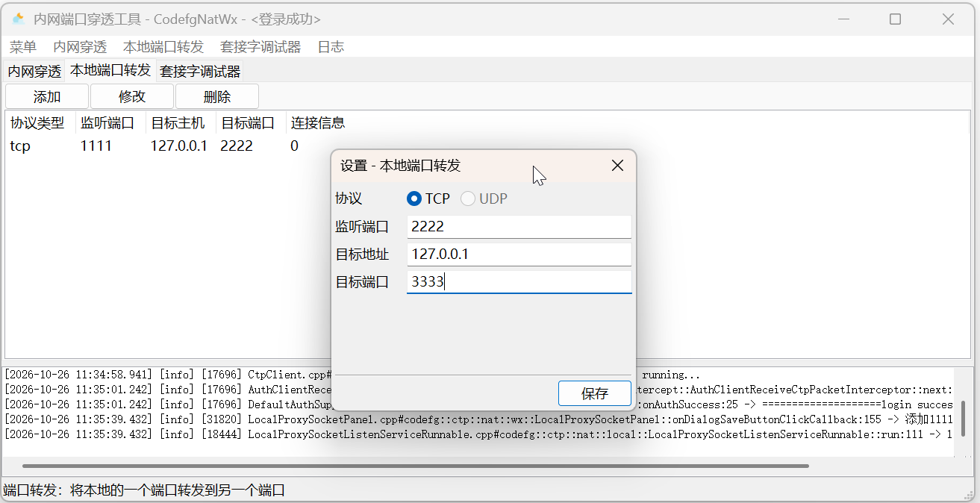The height and width of the screenshot is (503, 980).
Task: Click the connection count 0 cell
Action: [294, 146]
